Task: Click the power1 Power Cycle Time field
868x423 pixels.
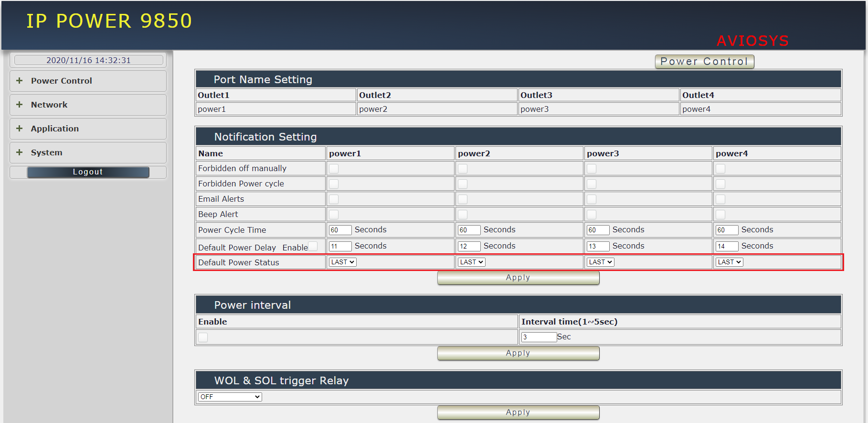Action: 340,230
